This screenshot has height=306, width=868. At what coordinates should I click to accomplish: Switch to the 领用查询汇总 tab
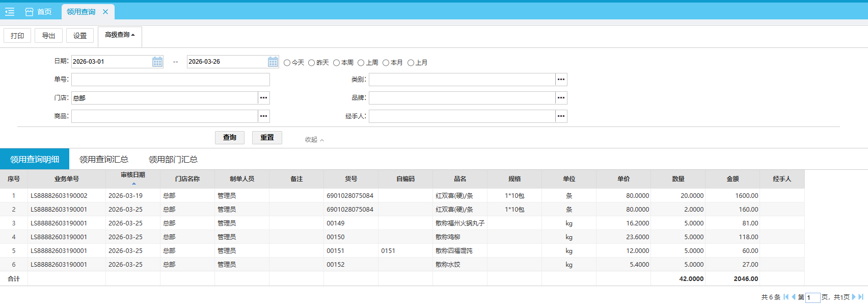(104, 160)
